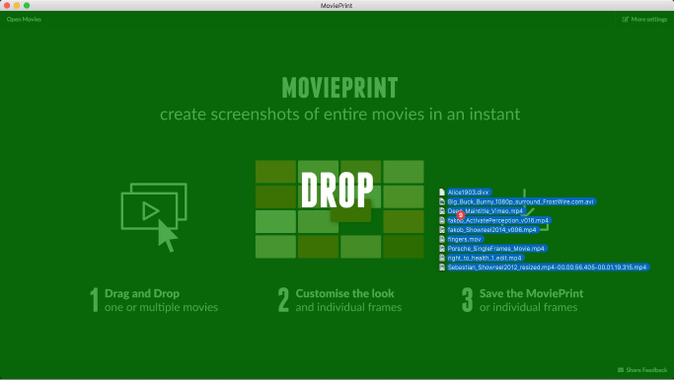
Task: Click the Open Movies button
Action: click(24, 19)
